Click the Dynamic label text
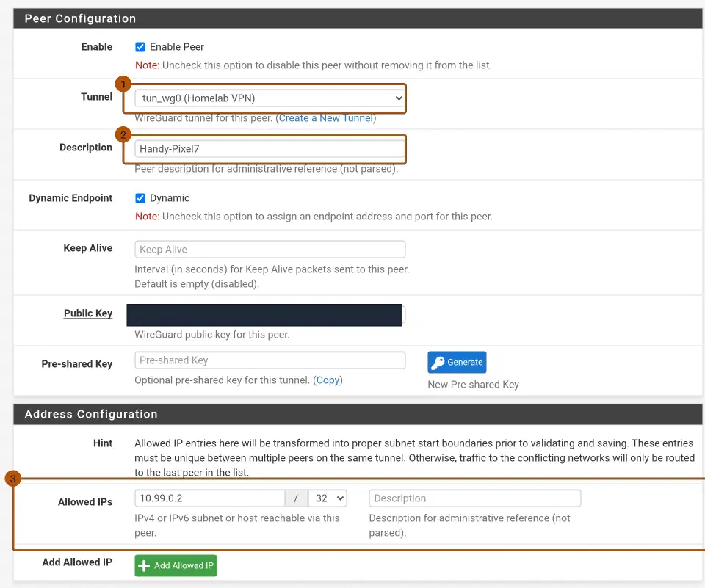705x588 pixels. (x=170, y=198)
